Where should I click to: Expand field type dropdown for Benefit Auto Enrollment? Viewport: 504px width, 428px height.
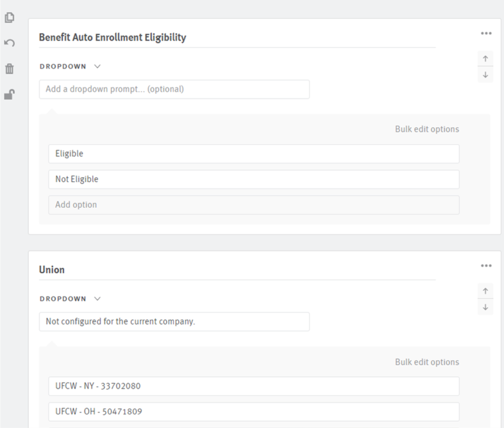pos(70,66)
